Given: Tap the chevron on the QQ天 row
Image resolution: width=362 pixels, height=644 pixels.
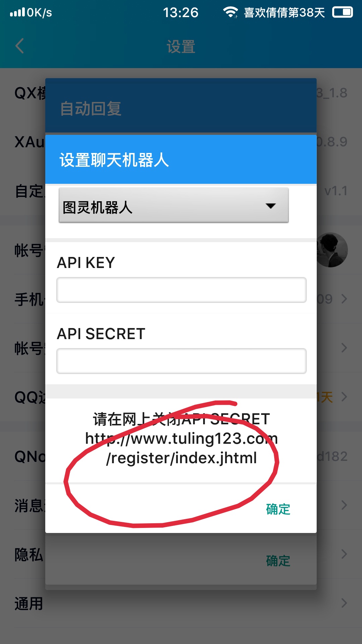Looking at the screenshot, I should [x=344, y=397].
